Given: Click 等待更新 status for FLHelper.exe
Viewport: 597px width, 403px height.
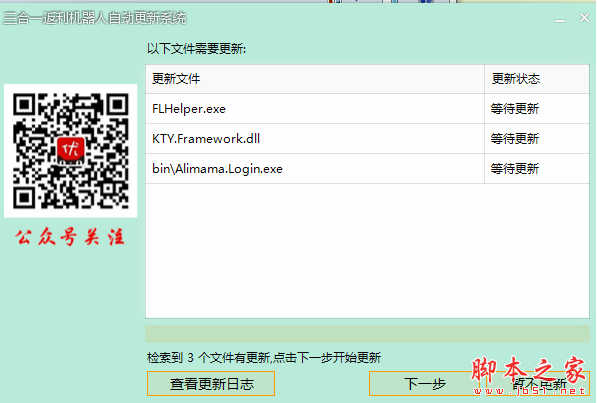Looking at the screenshot, I should pos(515,109).
